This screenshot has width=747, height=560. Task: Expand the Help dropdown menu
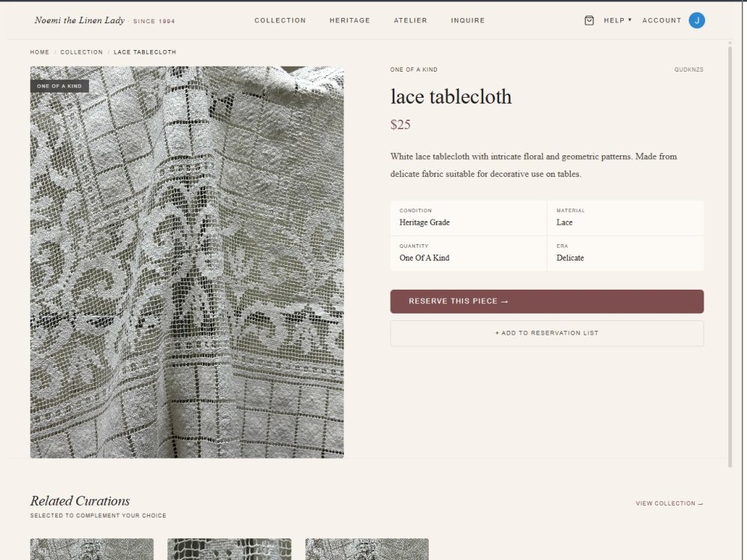point(618,20)
